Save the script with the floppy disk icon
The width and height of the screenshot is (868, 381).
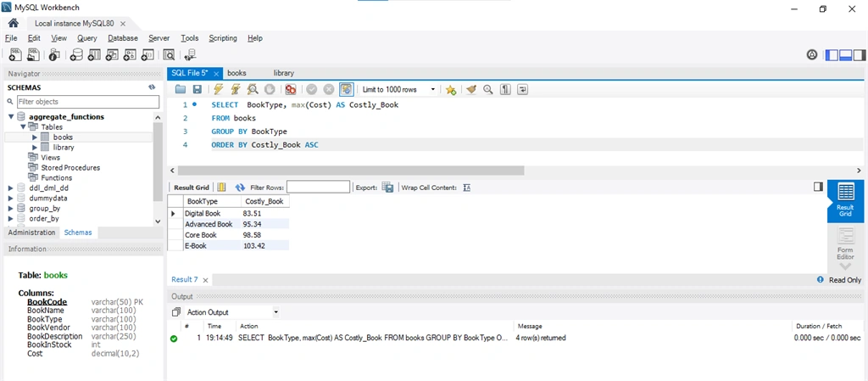(x=197, y=89)
